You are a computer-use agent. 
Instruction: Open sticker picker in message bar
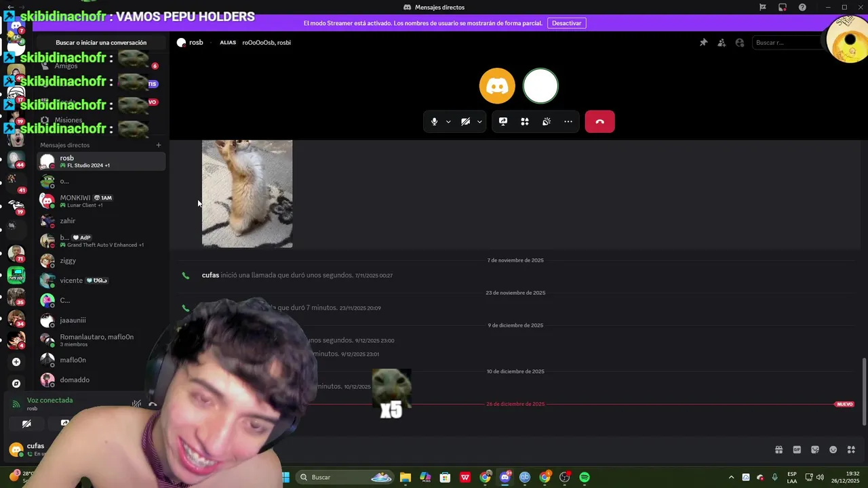[x=815, y=450]
